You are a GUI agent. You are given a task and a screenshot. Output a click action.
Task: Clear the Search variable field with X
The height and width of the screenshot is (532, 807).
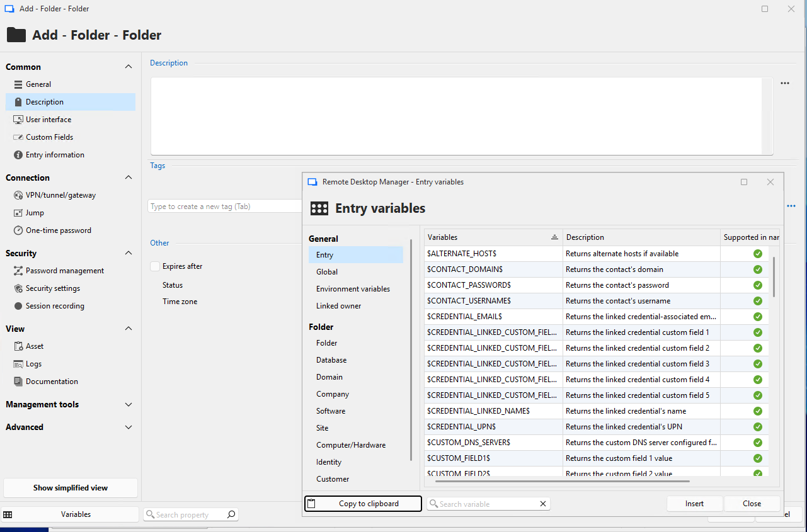click(x=543, y=504)
